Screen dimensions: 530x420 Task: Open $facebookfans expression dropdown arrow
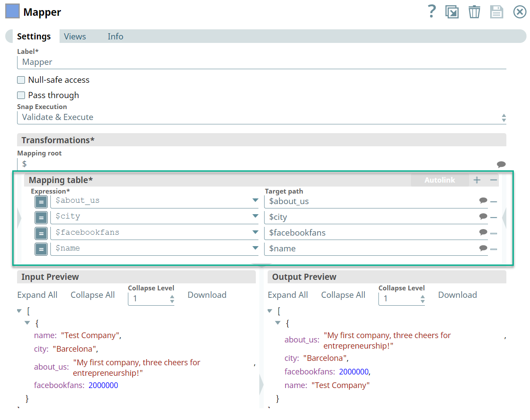pyautogui.click(x=255, y=232)
